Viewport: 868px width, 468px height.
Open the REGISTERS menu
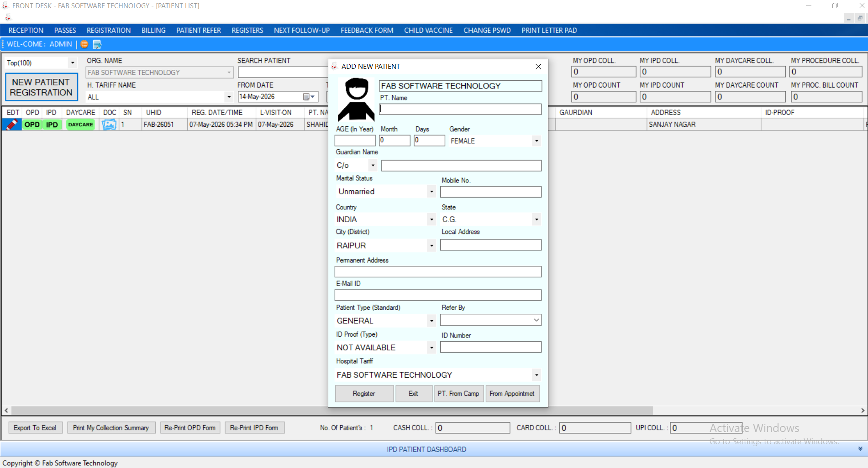(x=247, y=31)
